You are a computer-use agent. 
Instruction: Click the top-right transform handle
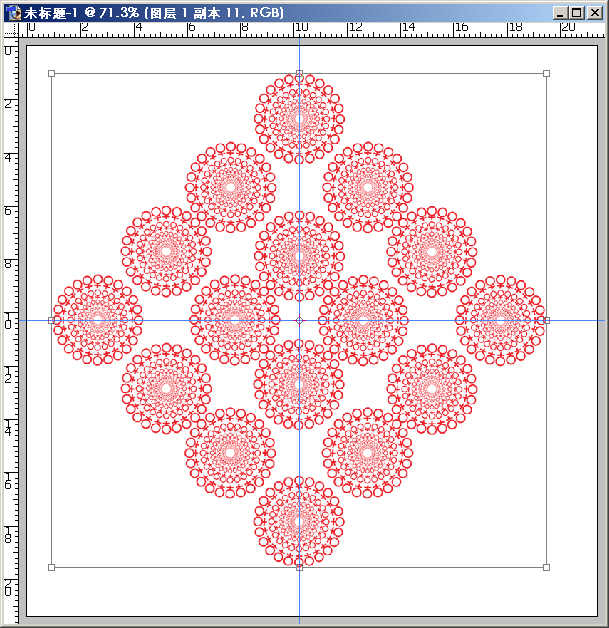(547, 73)
